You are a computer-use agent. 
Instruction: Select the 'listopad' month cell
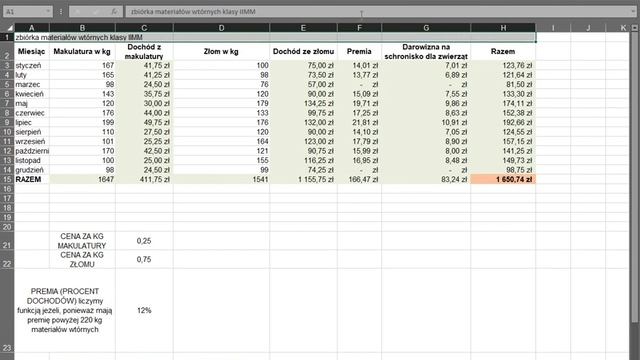(x=32, y=160)
